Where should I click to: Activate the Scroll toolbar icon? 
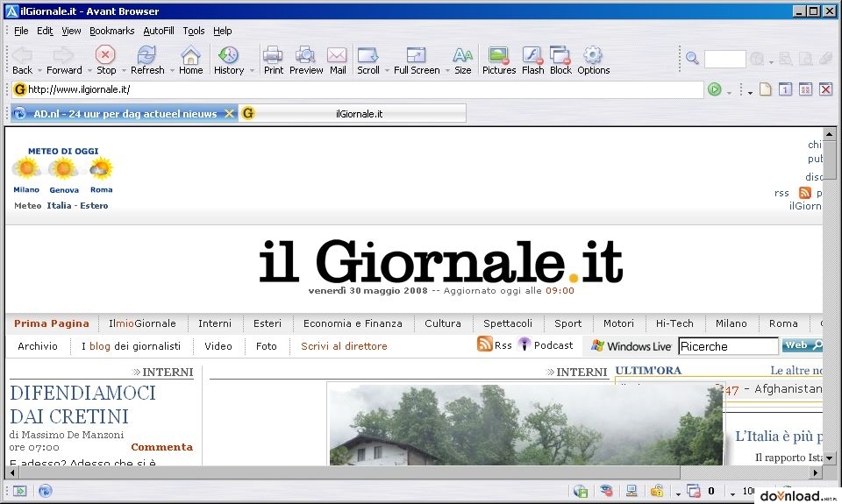(x=367, y=54)
